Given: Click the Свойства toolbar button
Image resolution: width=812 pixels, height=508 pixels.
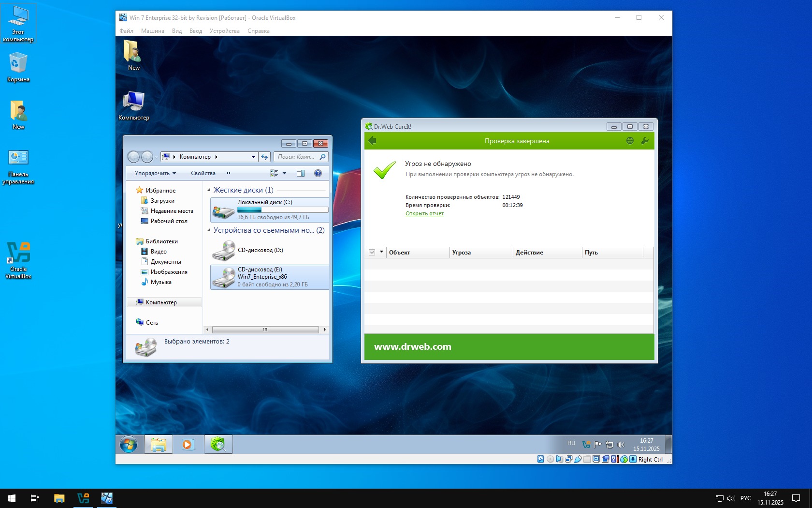Looking at the screenshot, I should 203,173.
